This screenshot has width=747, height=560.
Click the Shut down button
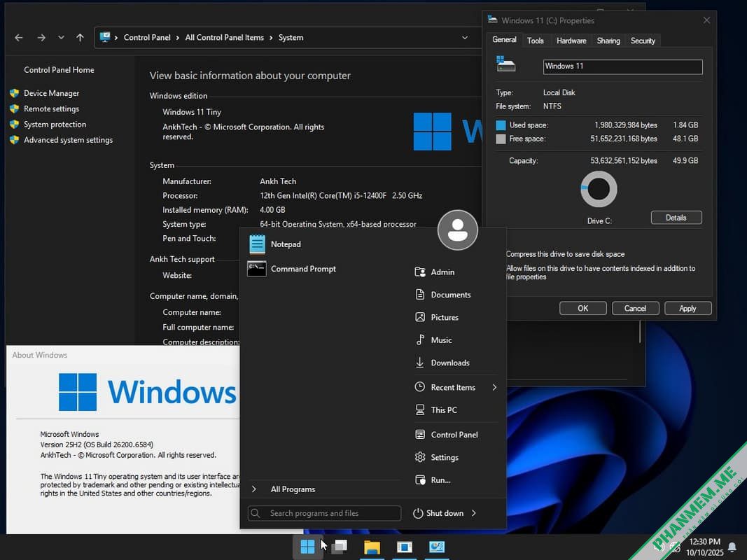click(438, 513)
